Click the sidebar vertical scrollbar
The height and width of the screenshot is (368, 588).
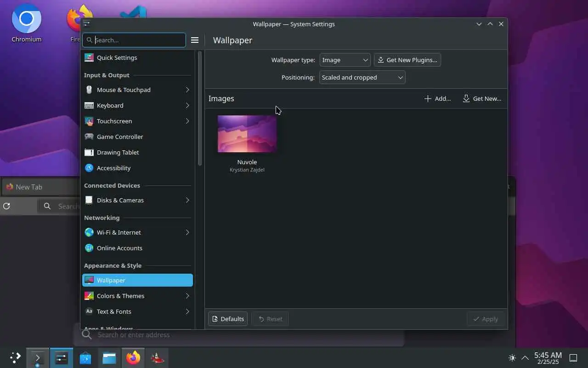[200, 109]
